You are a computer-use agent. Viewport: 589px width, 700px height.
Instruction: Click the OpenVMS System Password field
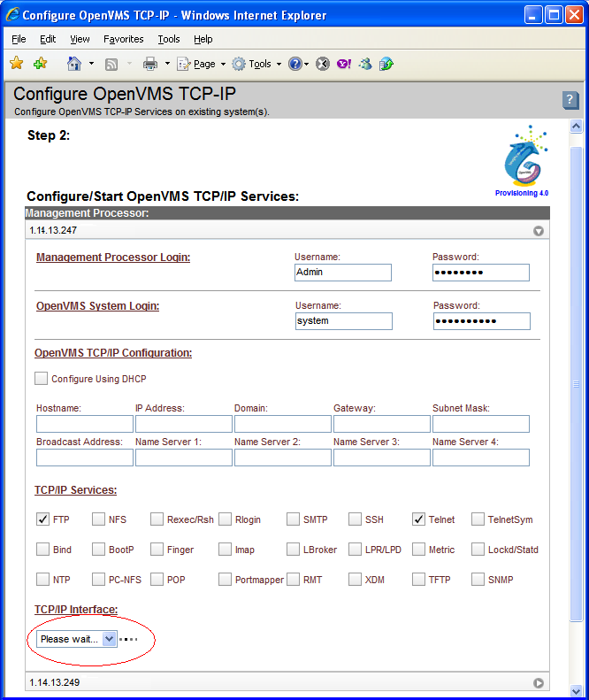[x=482, y=321]
